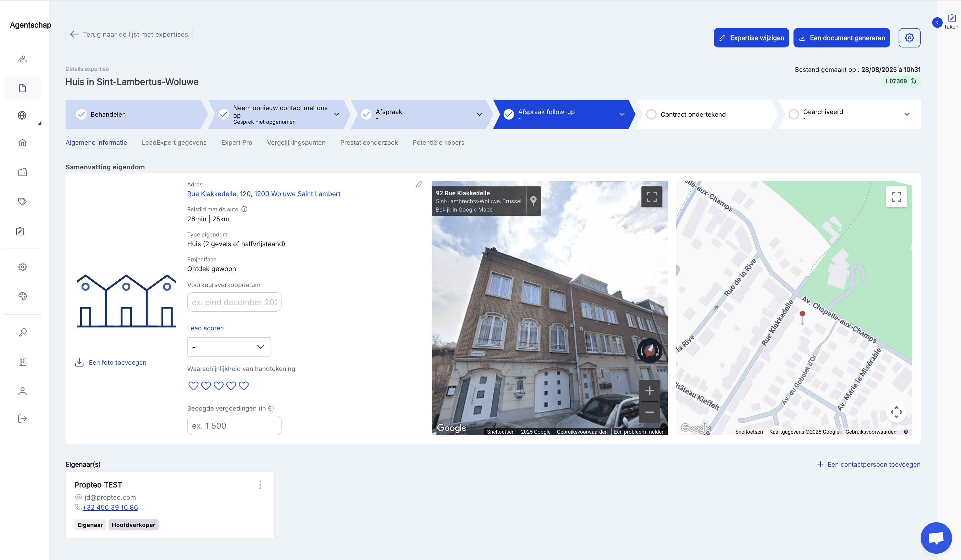
Task: Open the palette icon in sidebar
Action: [23, 296]
